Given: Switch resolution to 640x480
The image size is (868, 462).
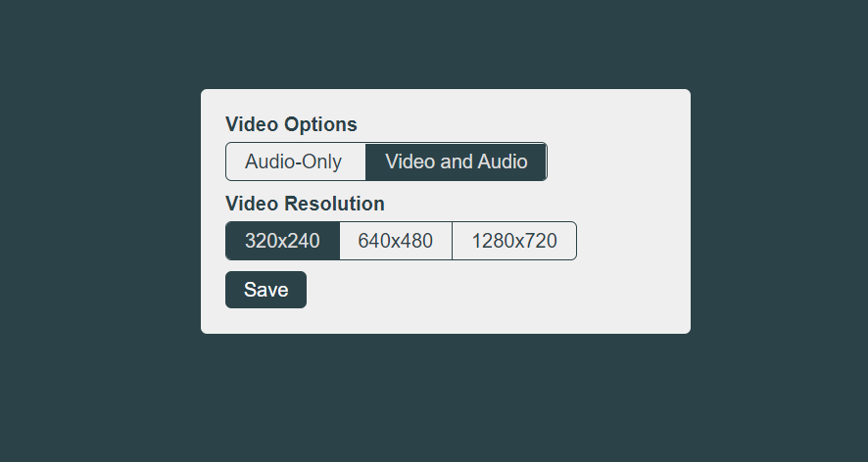Looking at the screenshot, I should (396, 241).
